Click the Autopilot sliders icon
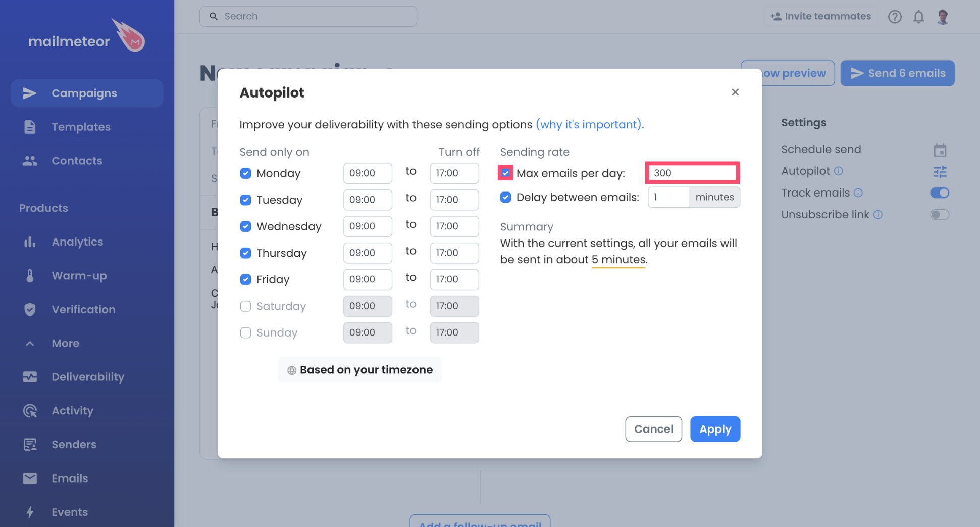The image size is (980, 527). click(940, 172)
